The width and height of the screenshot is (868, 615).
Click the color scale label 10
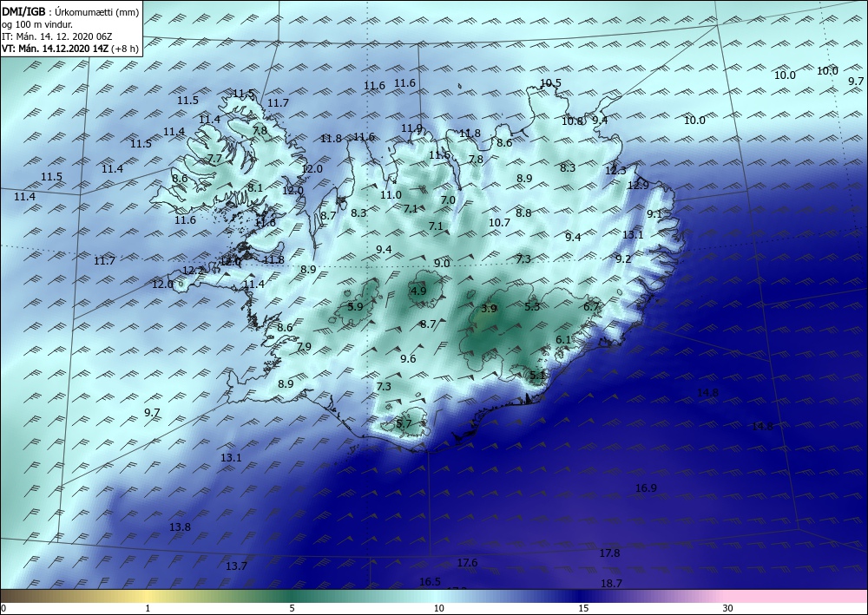point(438,608)
